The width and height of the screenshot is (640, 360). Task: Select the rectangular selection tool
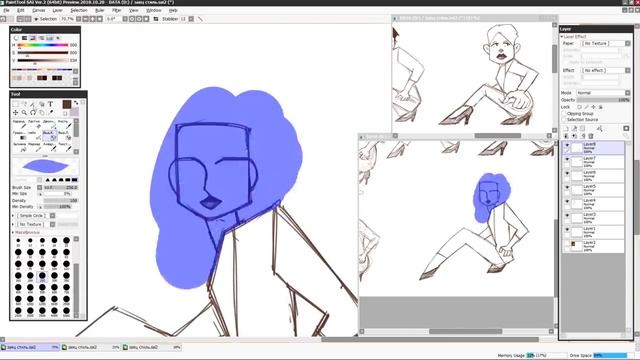[x=16, y=104]
